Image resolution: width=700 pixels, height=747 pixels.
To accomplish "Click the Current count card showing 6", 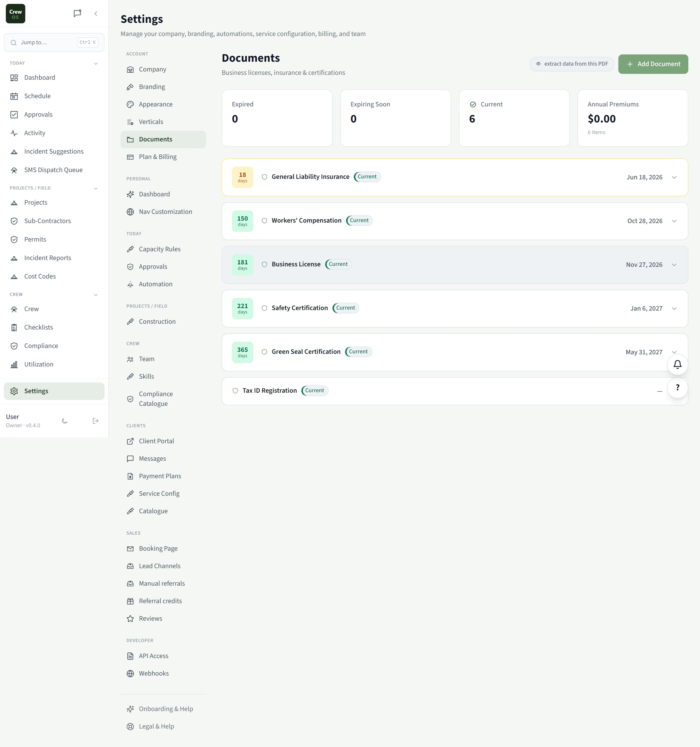I will point(514,118).
